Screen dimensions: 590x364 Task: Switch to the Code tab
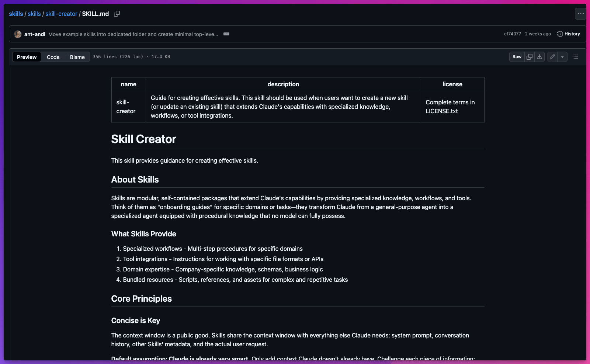tap(53, 57)
